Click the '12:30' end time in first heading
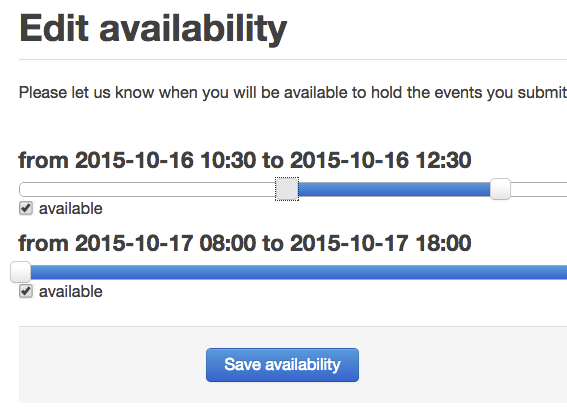 click(x=443, y=160)
